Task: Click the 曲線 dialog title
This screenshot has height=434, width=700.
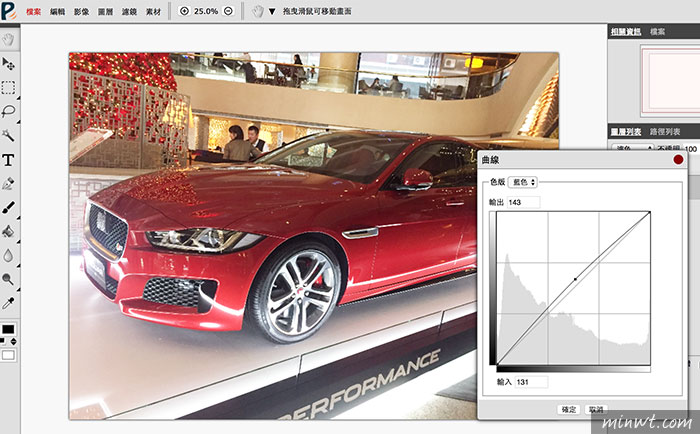Action: pos(490,160)
